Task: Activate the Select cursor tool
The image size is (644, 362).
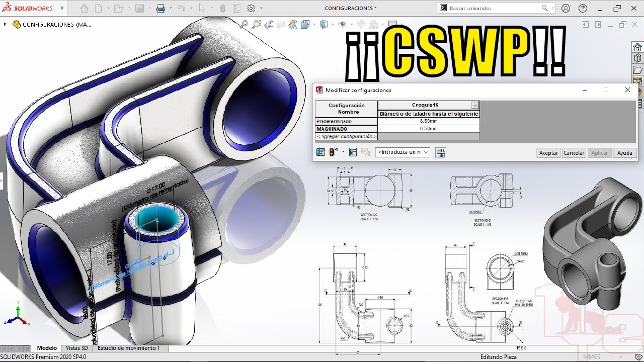Action: tap(202, 8)
